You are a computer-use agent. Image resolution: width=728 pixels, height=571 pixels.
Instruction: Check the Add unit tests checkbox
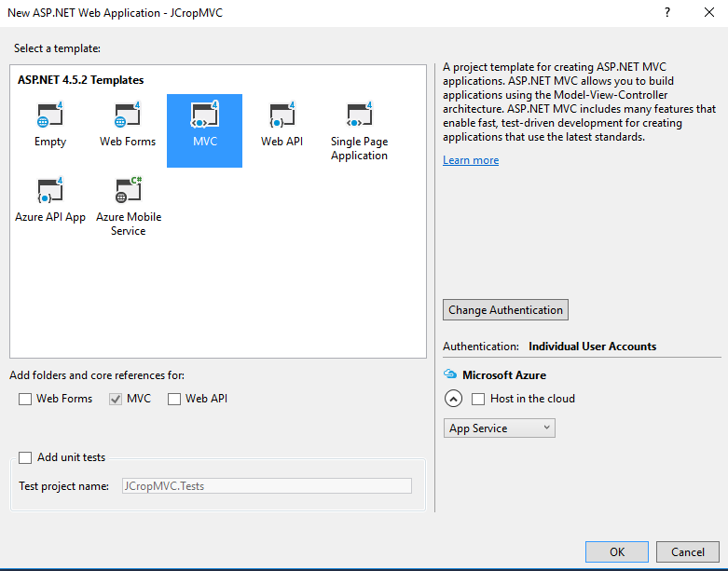pos(25,457)
